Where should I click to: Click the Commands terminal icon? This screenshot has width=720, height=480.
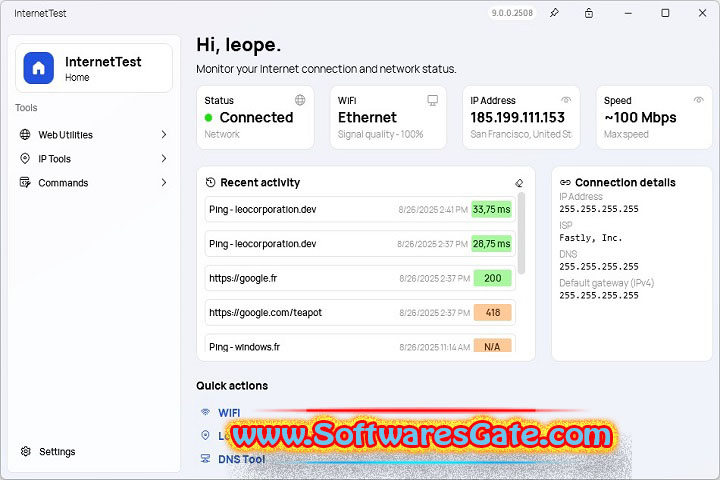pos(25,182)
